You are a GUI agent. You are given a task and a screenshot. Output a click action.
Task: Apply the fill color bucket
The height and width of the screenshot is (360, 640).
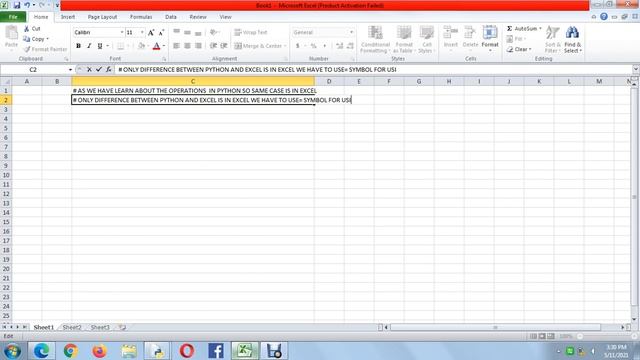141,46
